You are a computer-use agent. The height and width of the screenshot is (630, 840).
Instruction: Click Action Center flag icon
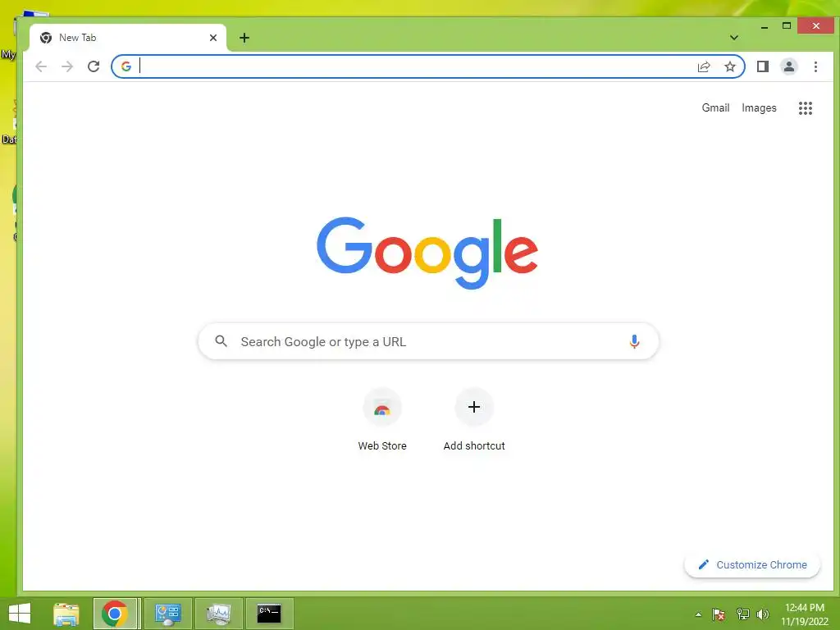click(719, 614)
